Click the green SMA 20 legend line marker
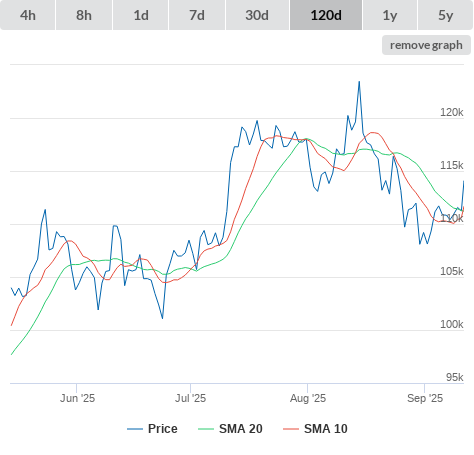The width and height of the screenshot is (474, 455). [x=206, y=429]
